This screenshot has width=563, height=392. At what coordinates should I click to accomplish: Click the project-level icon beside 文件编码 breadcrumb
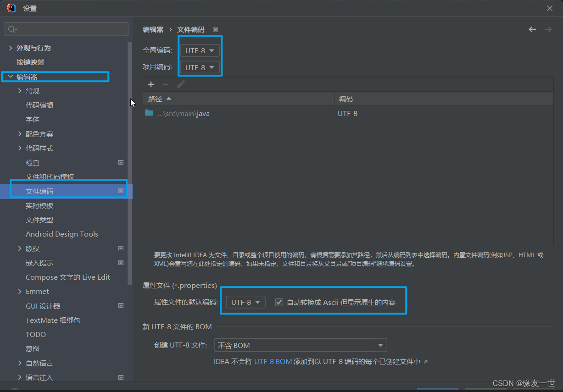(x=215, y=30)
